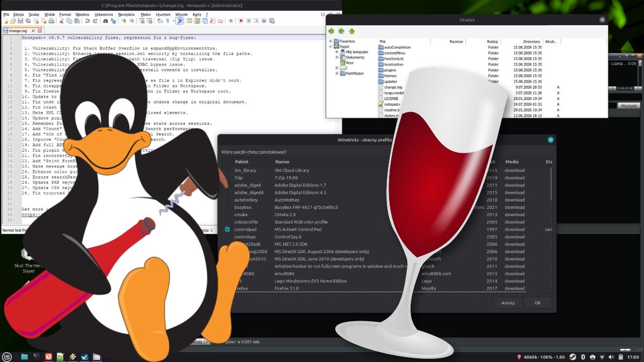
Task: Open the Steam icon in the taskbar
Action: (84, 356)
